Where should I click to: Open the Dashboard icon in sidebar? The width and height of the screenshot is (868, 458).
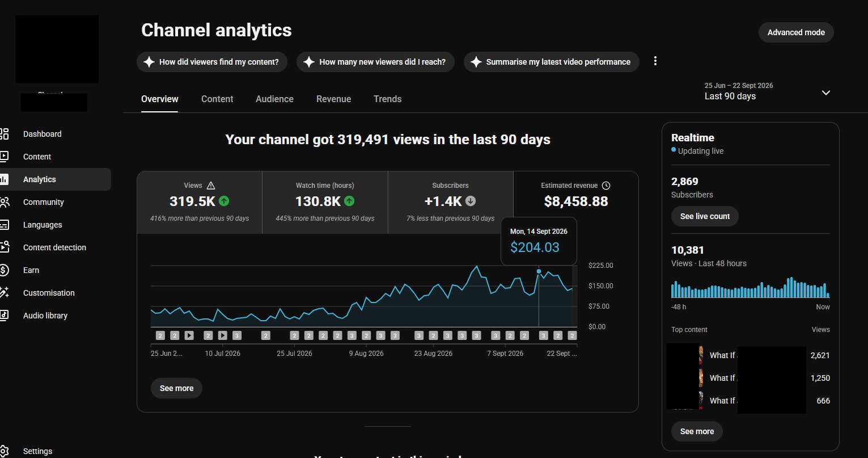[4, 134]
